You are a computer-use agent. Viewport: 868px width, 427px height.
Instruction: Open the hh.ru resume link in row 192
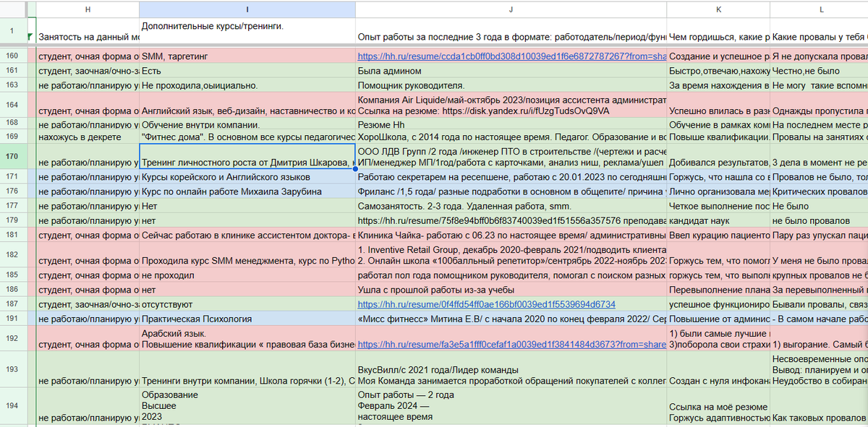(x=511, y=345)
